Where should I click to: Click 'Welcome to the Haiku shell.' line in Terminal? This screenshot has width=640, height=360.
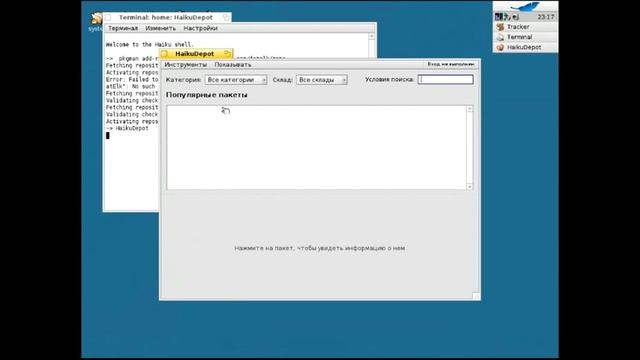[x=150, y=44]
